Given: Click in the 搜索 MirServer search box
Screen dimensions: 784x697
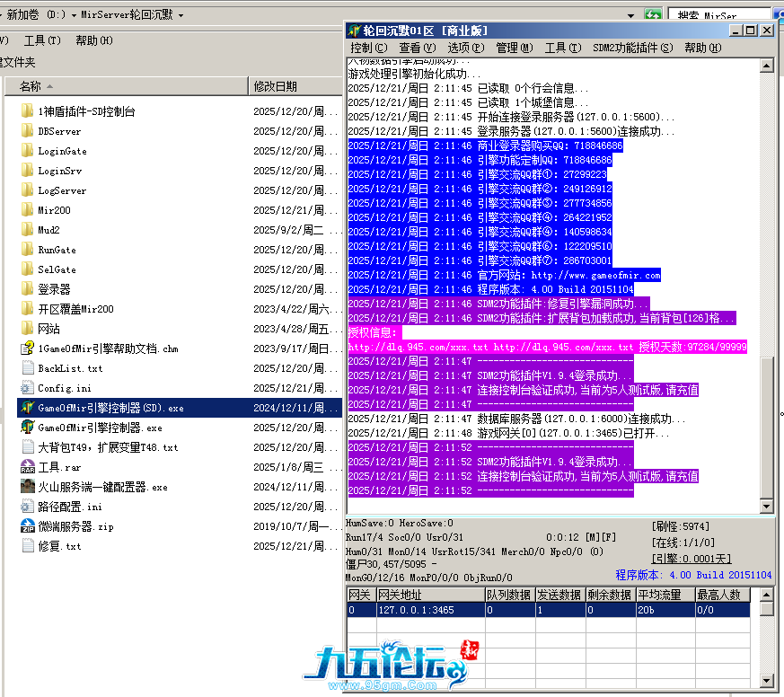Looking at the screenshot, I should (718, 15).
